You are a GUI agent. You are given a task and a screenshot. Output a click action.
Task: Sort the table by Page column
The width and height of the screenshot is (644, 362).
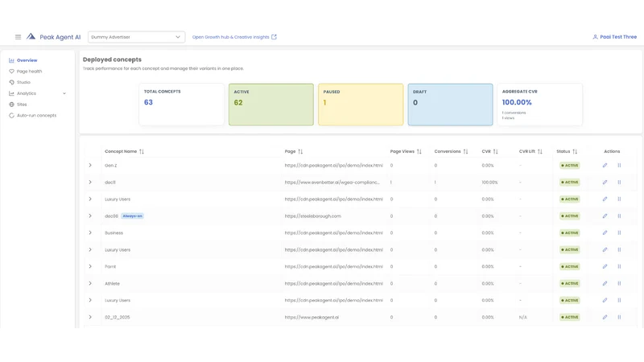(x=300, y=151)
